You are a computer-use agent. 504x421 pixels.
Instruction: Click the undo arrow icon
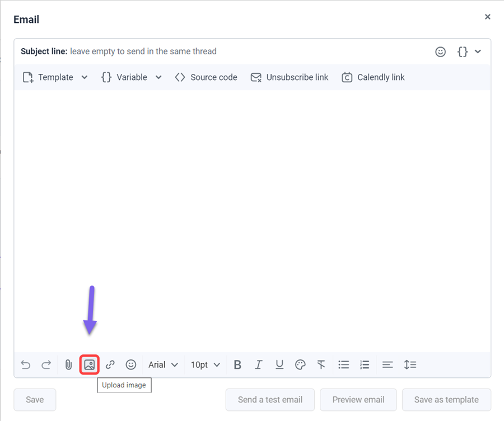pyautogui.click(x=26, y=364)
